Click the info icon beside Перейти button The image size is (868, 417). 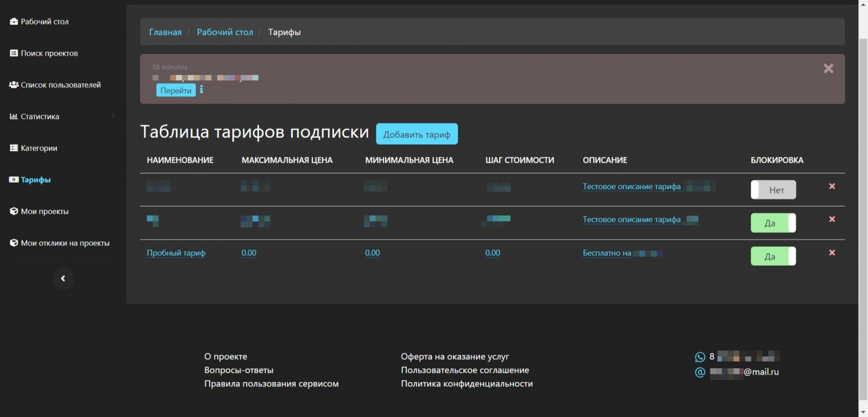pos(201,89)
